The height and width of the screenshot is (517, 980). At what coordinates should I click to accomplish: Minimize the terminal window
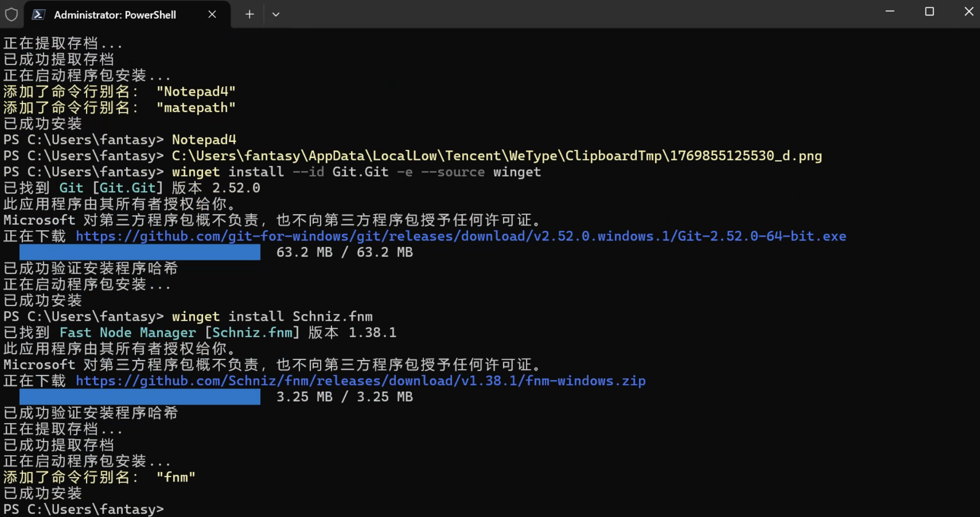[x=890, y=12]
